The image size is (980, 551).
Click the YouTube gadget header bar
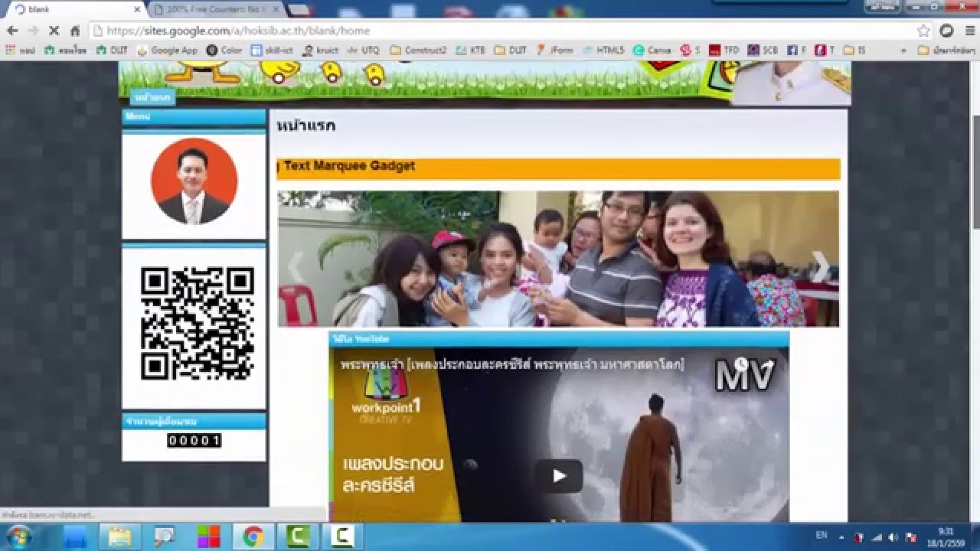(559, 338)
